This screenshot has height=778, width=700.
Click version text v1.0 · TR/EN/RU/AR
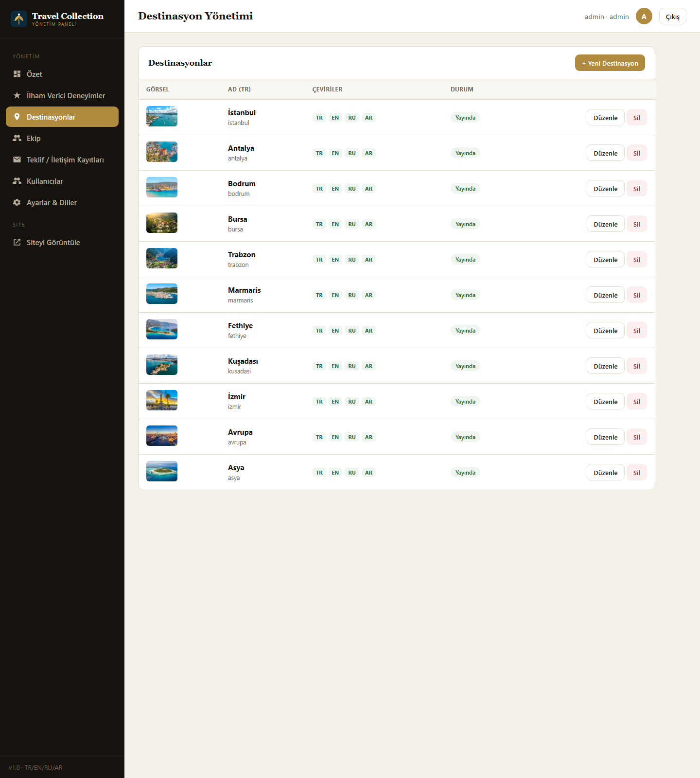click(x=35, y=767)
